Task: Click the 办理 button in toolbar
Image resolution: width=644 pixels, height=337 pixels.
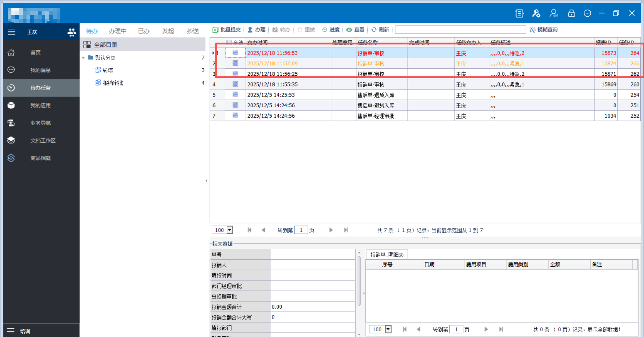Action: coord(257,30)
